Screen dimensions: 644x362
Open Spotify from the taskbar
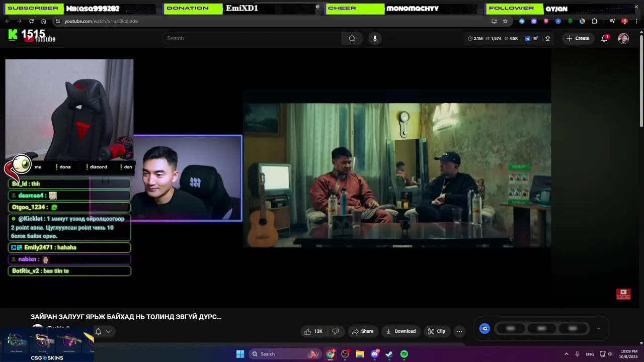click(404, 354)
